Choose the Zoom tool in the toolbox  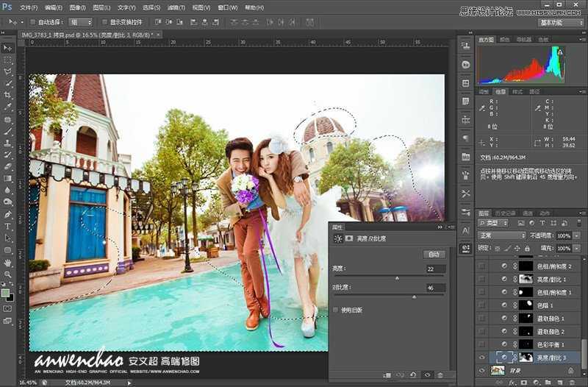click(x=8, y=274)
